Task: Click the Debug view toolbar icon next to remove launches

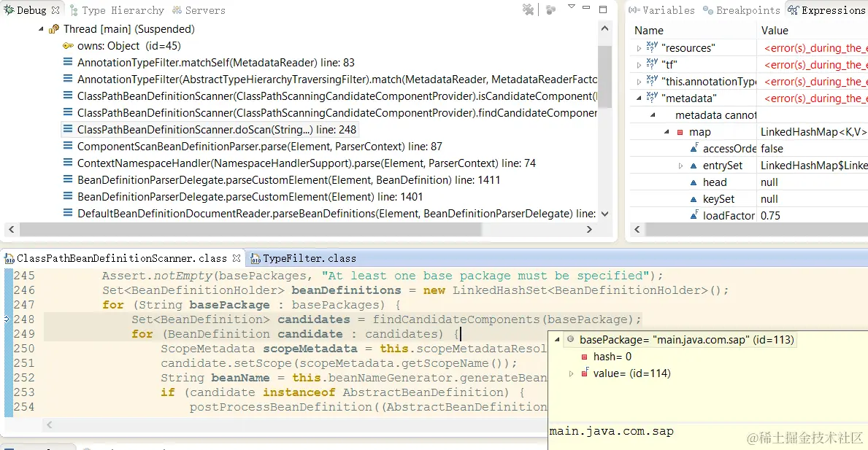Action: 550,9
